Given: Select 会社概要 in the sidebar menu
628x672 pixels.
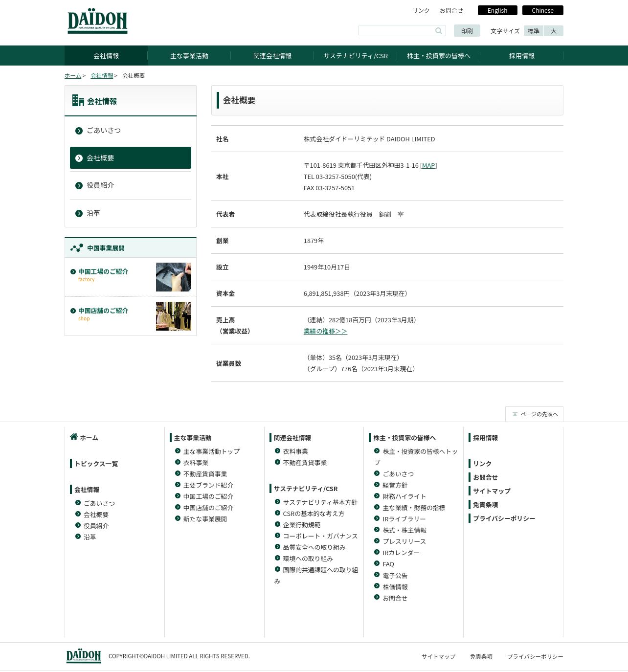Looking at the screenshot, I should coord(131,158).
